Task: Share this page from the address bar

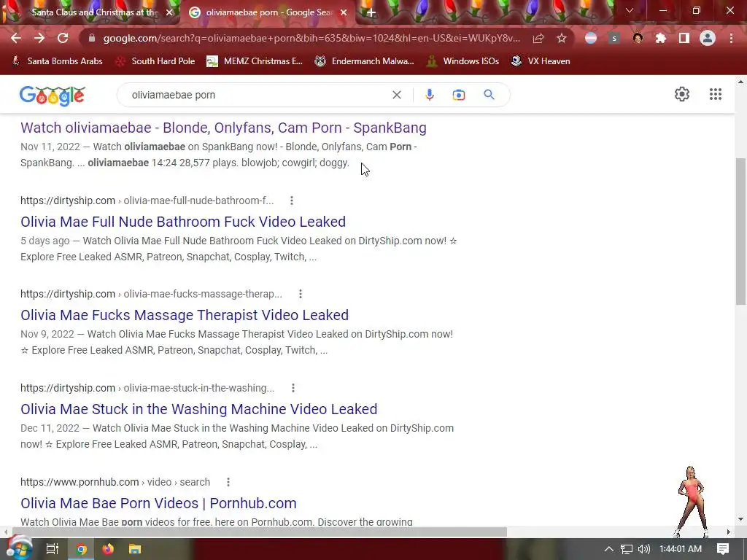Action: click(x=538, y=38)
